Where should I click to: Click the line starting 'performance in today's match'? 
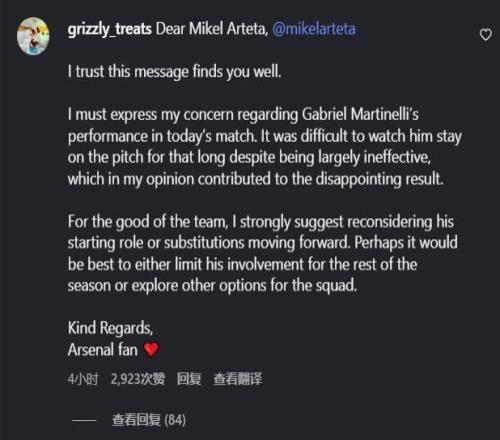(x=265, y=136)
